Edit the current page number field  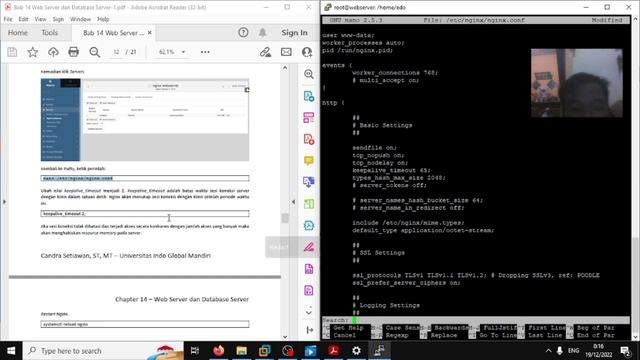pos(116,52)
